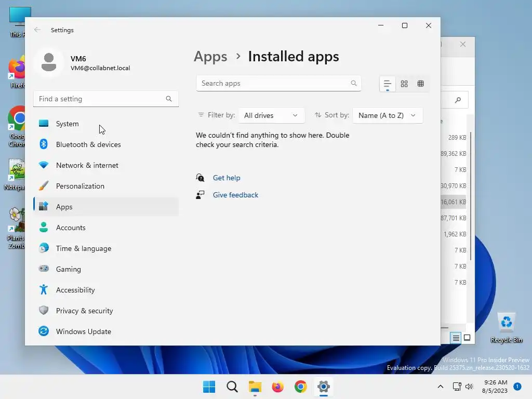Open Gaming settings

(106, 269)
